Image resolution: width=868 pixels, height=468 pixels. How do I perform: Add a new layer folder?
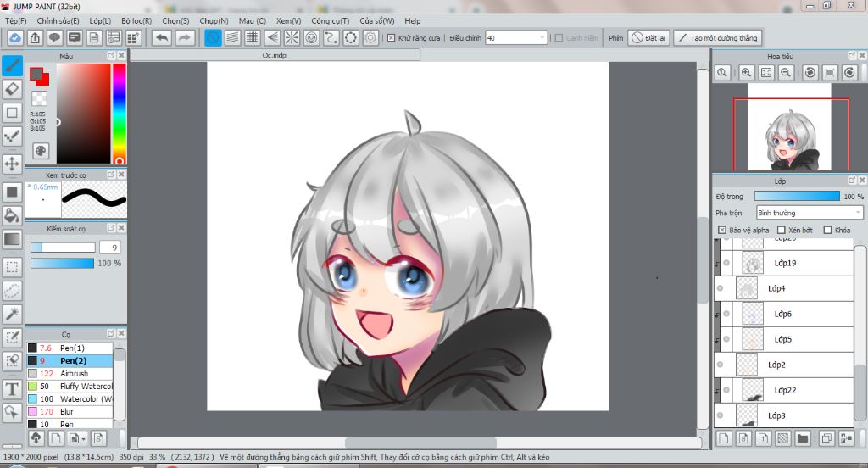802,438
